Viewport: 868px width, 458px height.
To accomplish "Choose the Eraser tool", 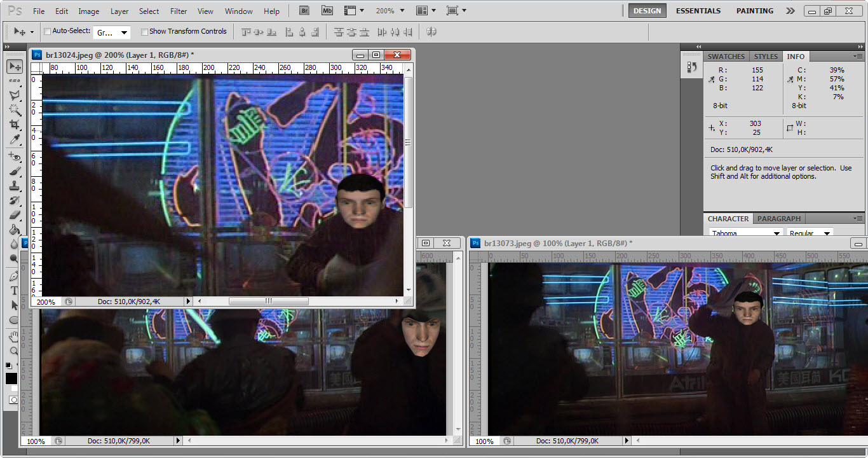I will (14, 215).
